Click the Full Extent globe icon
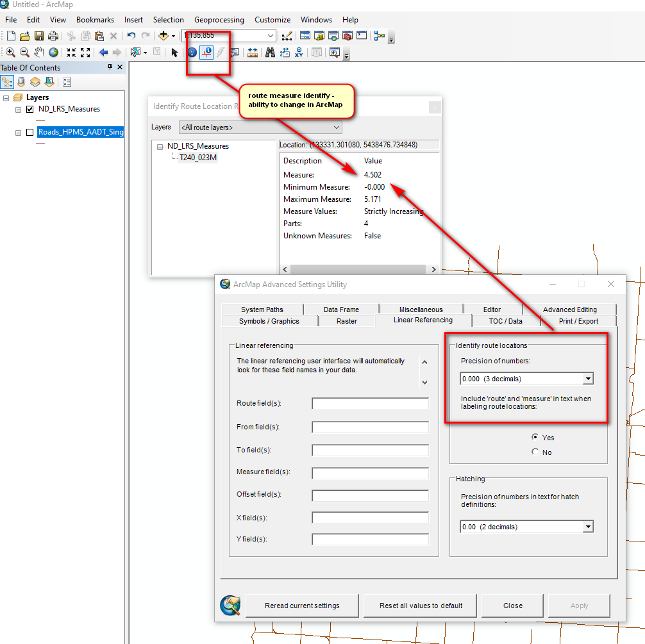 [53, 52]
